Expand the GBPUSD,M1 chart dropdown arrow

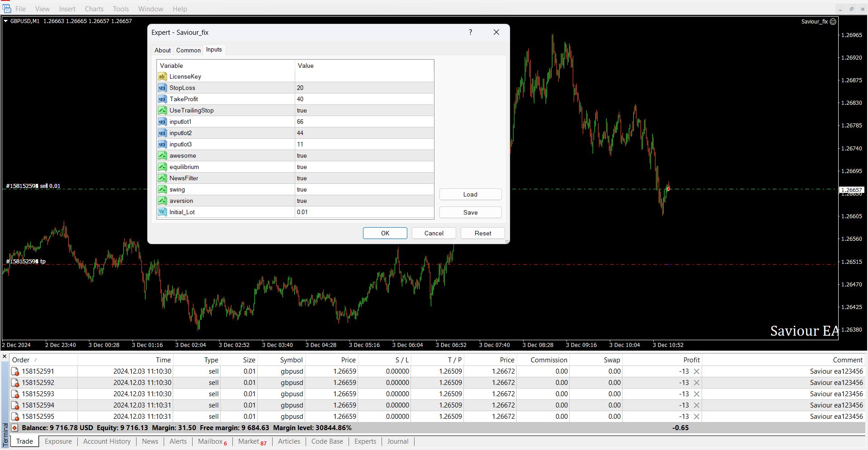[6, 21]
